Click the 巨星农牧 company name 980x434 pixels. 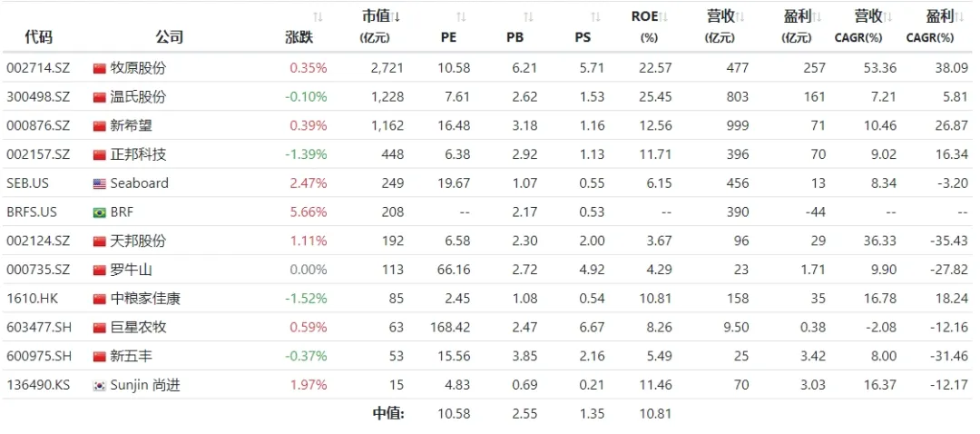point(138,328)
